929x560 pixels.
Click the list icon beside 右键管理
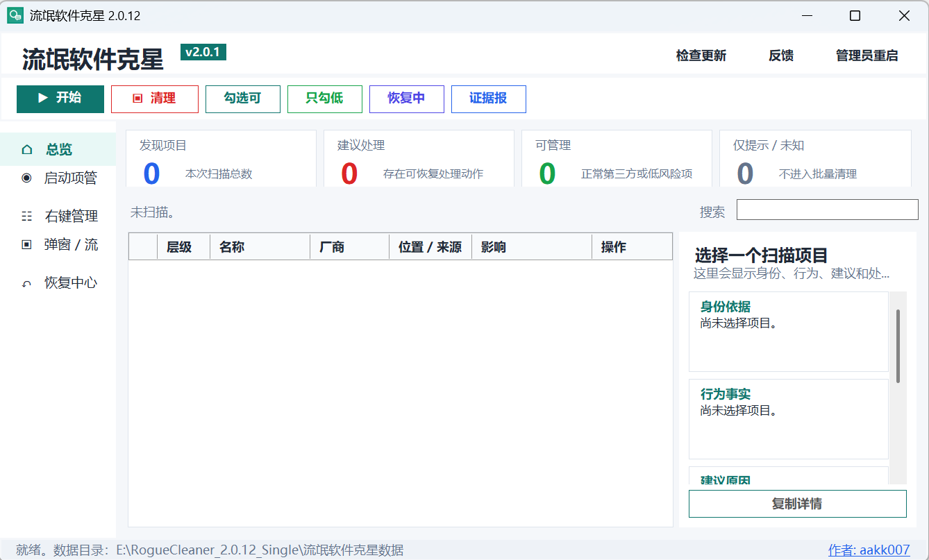click(27, 216)
